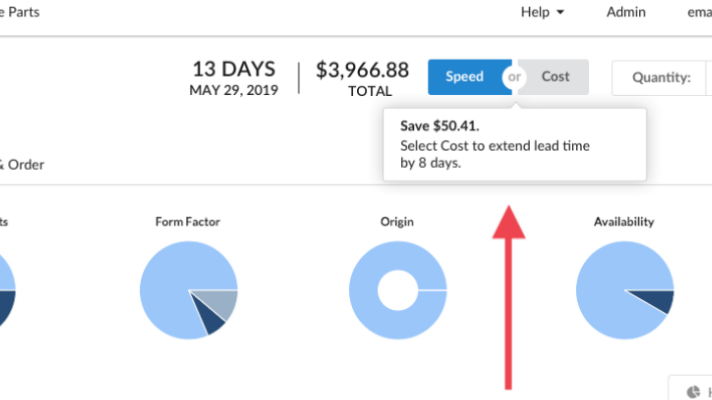
Task: Click the round 'or' divider
Action: point(515,77)
